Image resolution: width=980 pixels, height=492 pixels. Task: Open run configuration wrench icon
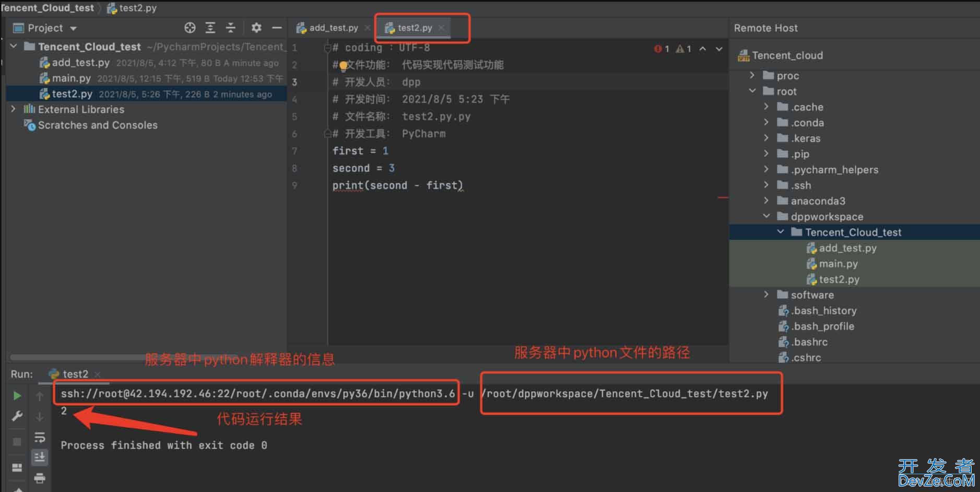coord(17,416)
